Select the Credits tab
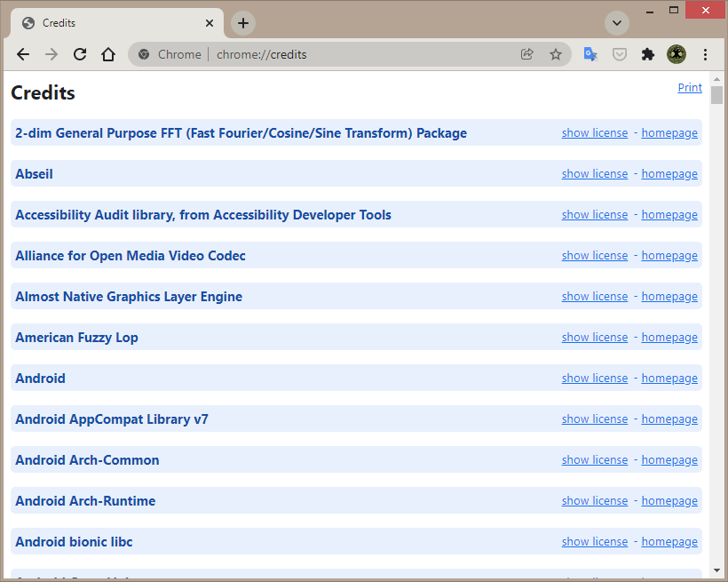Image resolution: width=728 pixels, height=582 pixels. coord(116,23)
